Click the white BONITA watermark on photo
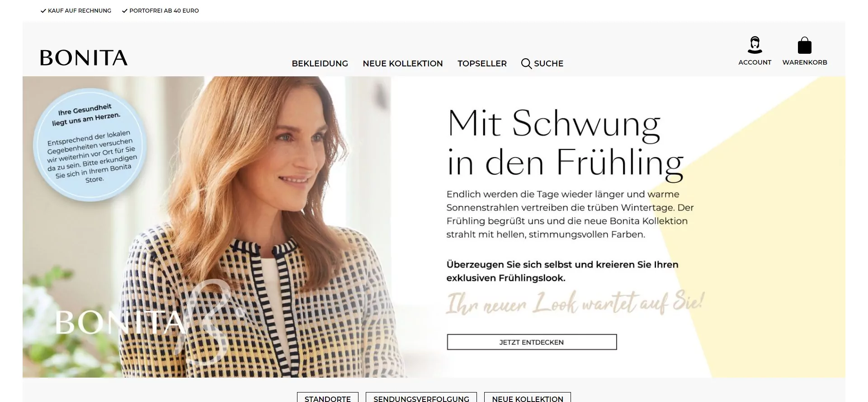Viewport: 868px width, 402px height. (120, 323)
